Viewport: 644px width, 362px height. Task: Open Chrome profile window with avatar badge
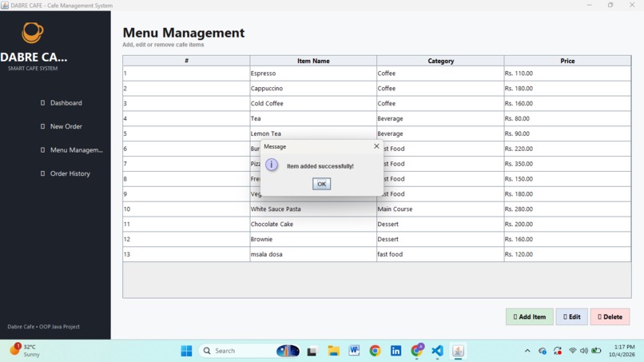417,350
